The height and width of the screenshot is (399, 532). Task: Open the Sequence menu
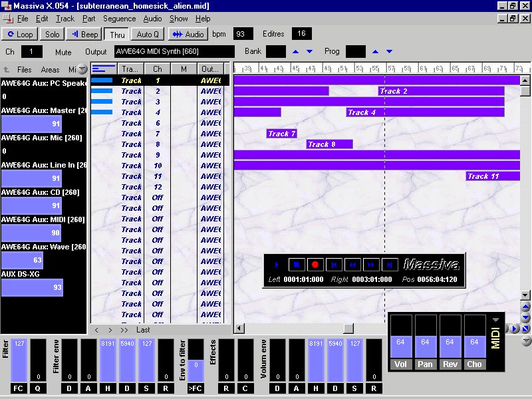tap(120, 19)
